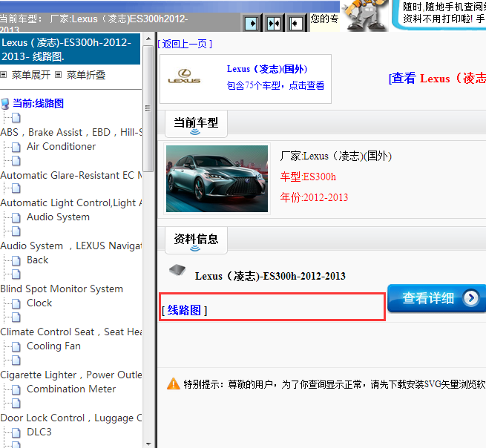Open Lexus (凌志)(国外) brand link

267,69
